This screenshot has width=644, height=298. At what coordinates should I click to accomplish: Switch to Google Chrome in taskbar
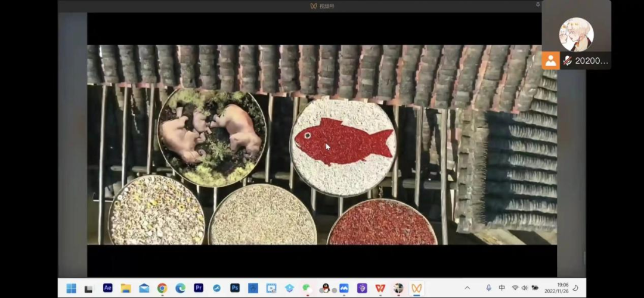[x=162, y=288]
